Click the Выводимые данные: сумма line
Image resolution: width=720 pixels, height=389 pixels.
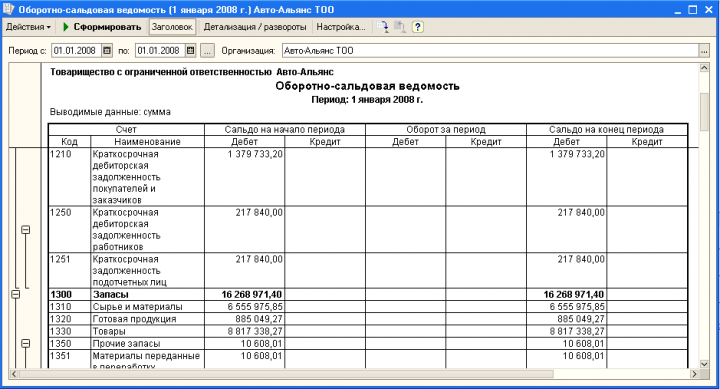pyautogui.click(x=110, y=112)
